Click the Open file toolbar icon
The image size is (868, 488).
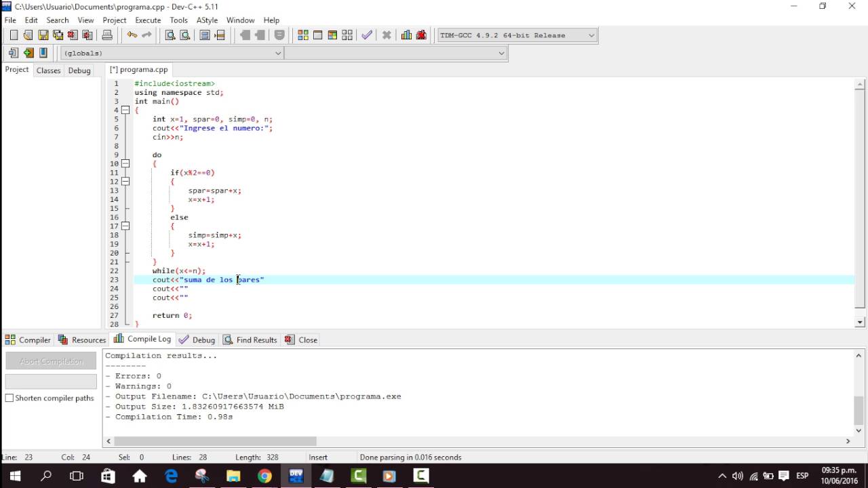coord(28,35)
